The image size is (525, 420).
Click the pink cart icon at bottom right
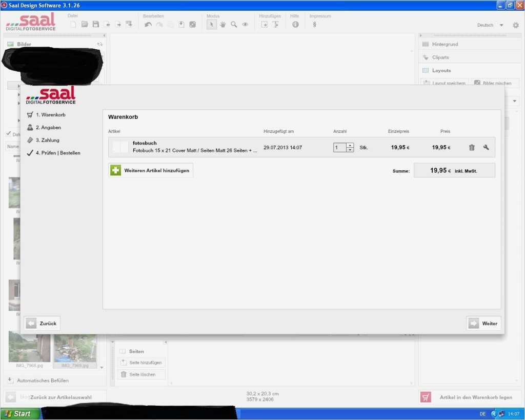point(426,397)
